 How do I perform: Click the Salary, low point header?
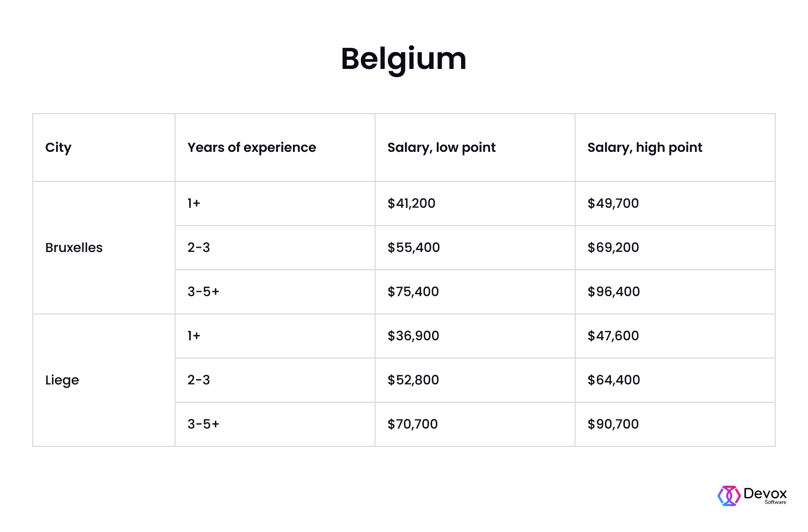point(441,148)
